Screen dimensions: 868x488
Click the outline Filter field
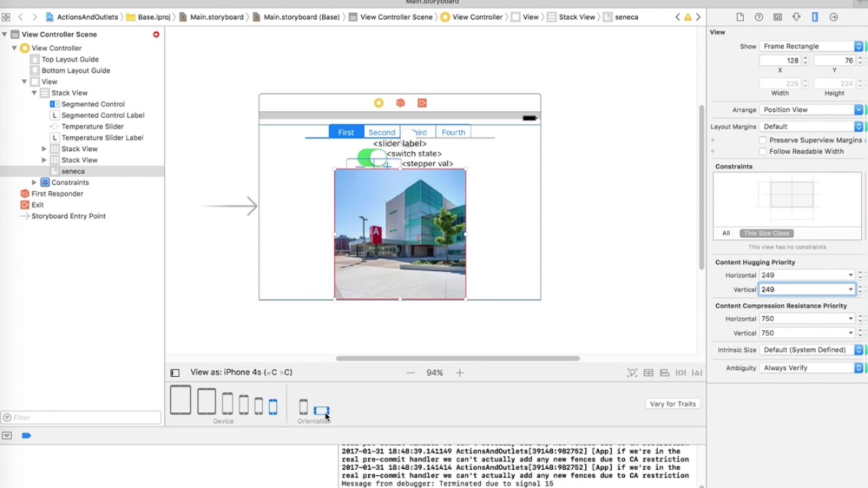[x=81, y=418]
